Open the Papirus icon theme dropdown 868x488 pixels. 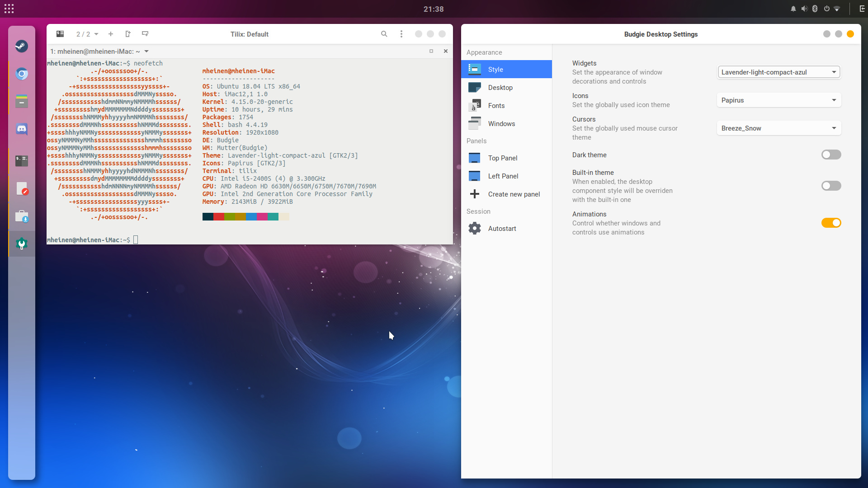click(778, 100)
